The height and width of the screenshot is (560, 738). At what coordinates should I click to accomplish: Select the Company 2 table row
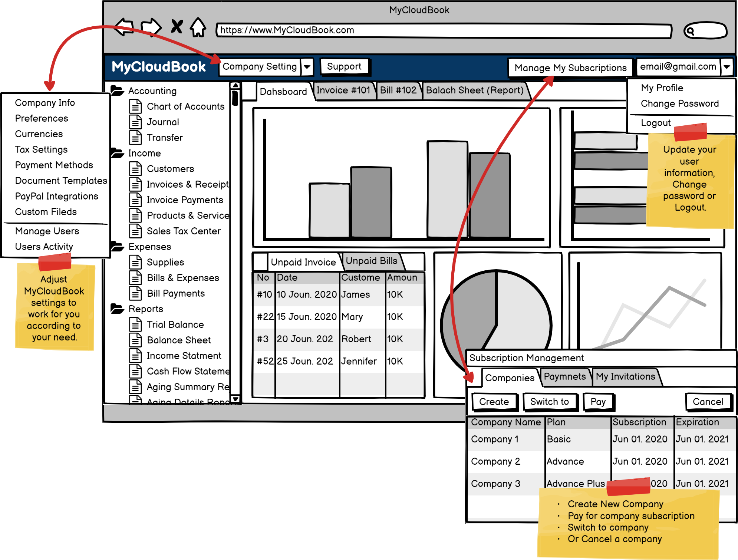(495, 461)
